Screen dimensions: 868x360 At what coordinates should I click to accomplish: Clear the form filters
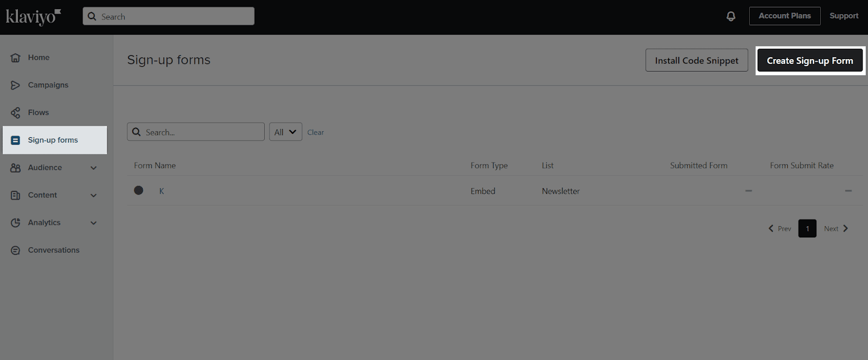pyautogui.click(x=316, y=132)
